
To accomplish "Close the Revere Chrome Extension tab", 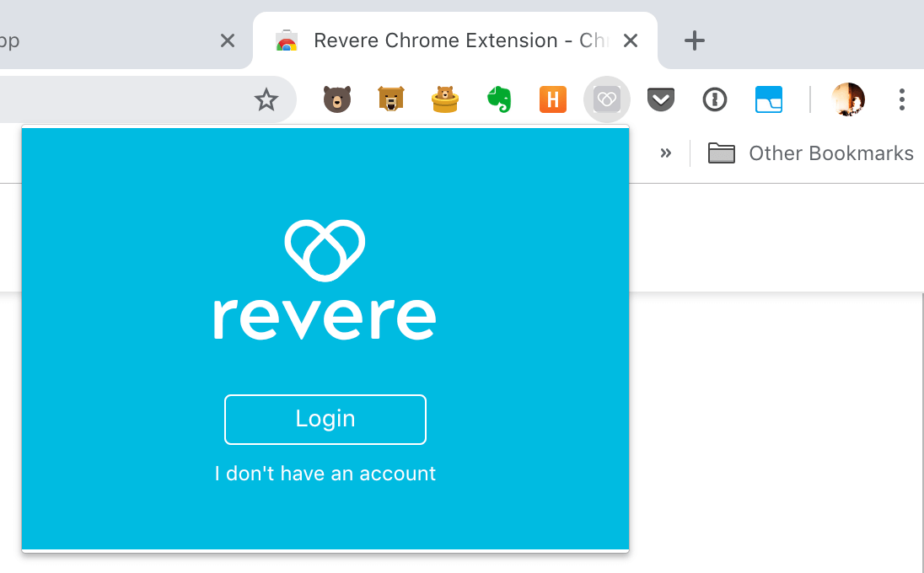I will pos(631,40).
